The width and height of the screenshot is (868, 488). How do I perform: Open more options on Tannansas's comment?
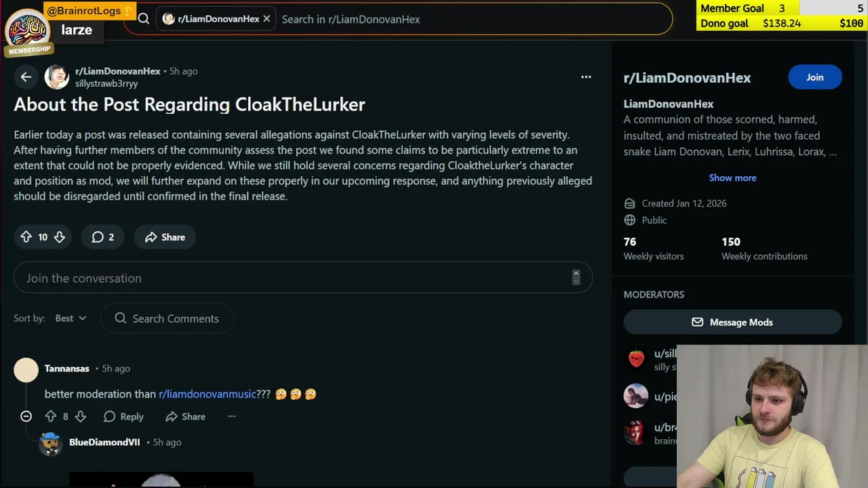232,417
